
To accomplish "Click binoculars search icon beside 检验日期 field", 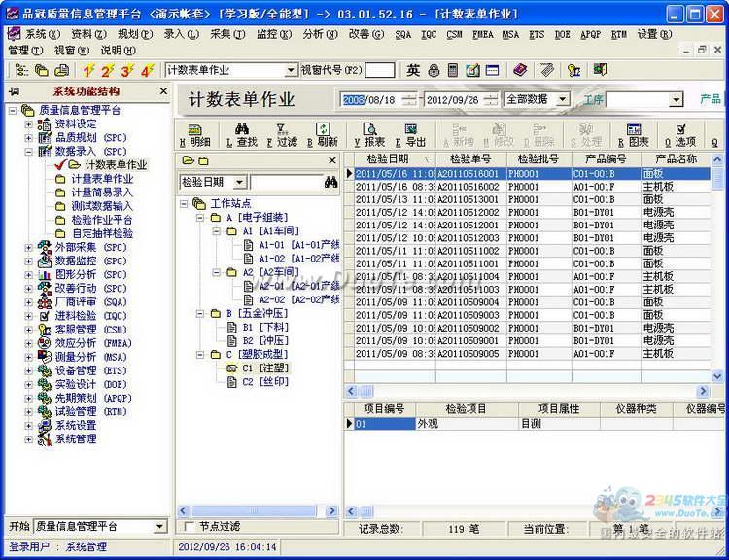I will (331, 182).
